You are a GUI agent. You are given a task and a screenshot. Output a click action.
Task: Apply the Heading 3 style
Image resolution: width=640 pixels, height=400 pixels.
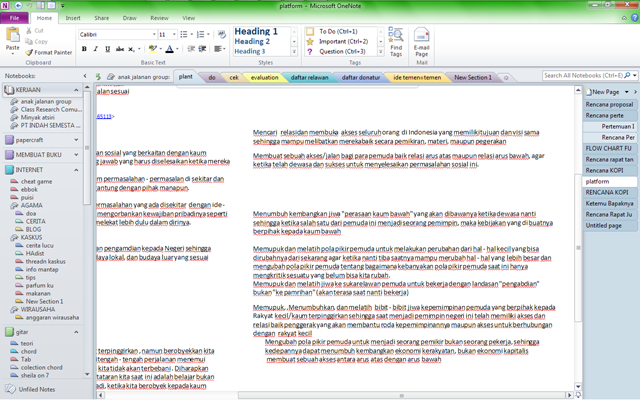(249, 51)
